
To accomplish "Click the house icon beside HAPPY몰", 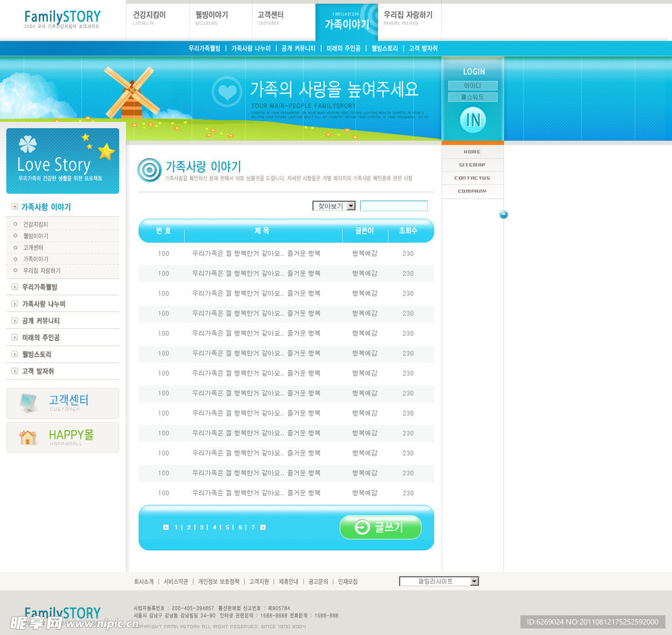I will click(28, 437).
